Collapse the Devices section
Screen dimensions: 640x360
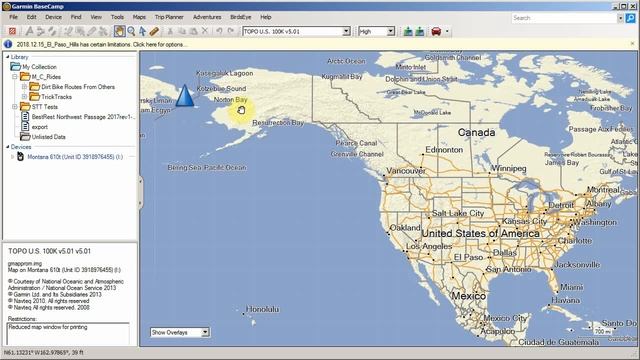[7, 147]
